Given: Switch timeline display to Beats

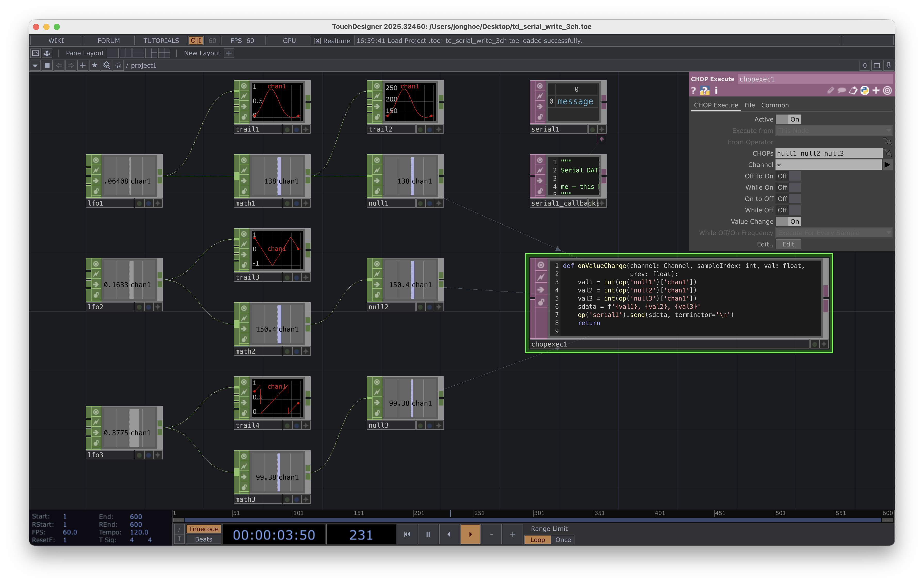Looking at the screenshot, I should point(203,539).
